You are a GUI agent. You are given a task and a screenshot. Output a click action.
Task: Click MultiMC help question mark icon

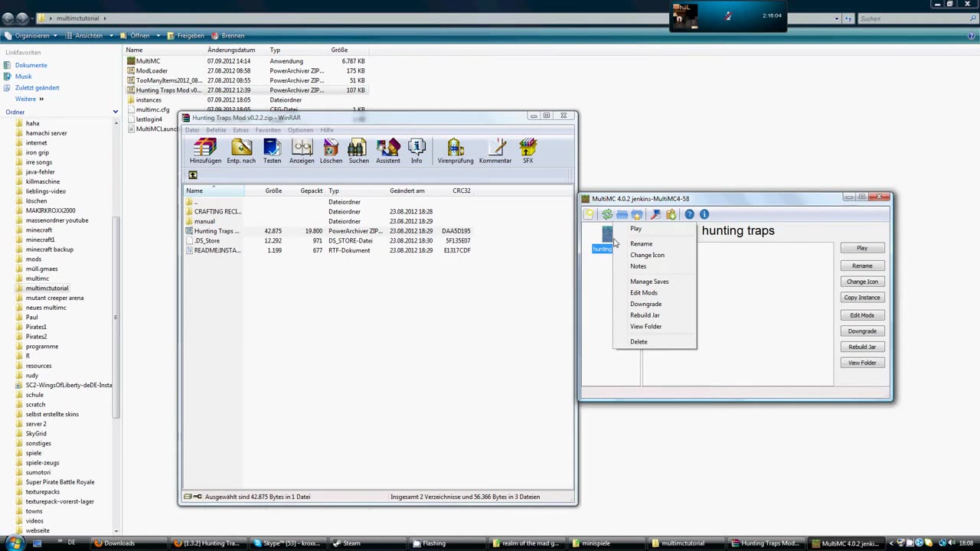click(x=689, y=215)
